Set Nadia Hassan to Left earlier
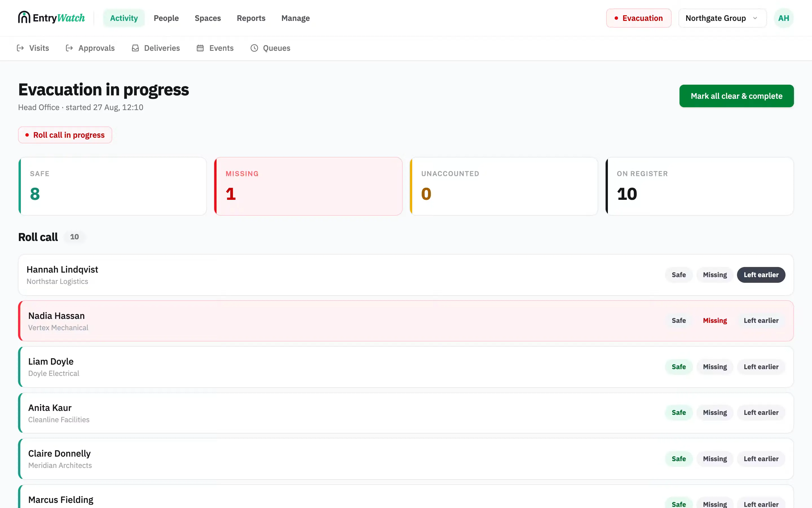Image resolution: width=812 pixels, height=508 pixels. [x=761, y=321]
